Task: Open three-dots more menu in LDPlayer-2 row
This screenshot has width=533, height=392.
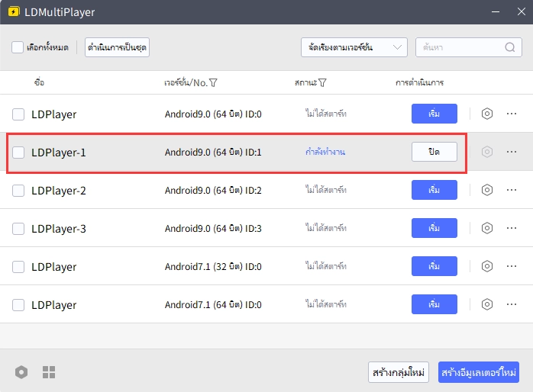Action: click(x=512, y=190)
